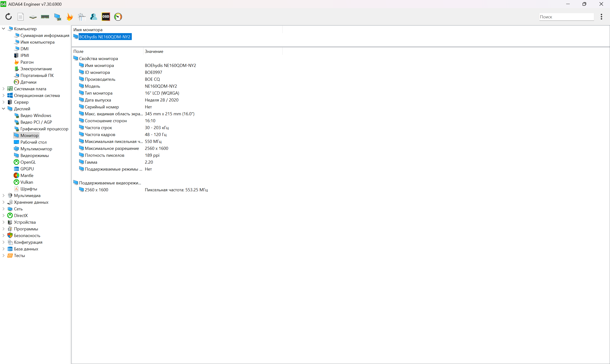Image resolution: width=610 pixels, height=364 pixels.
Task: Open the three-dot options menu
Action: click(x=601, y=17)
